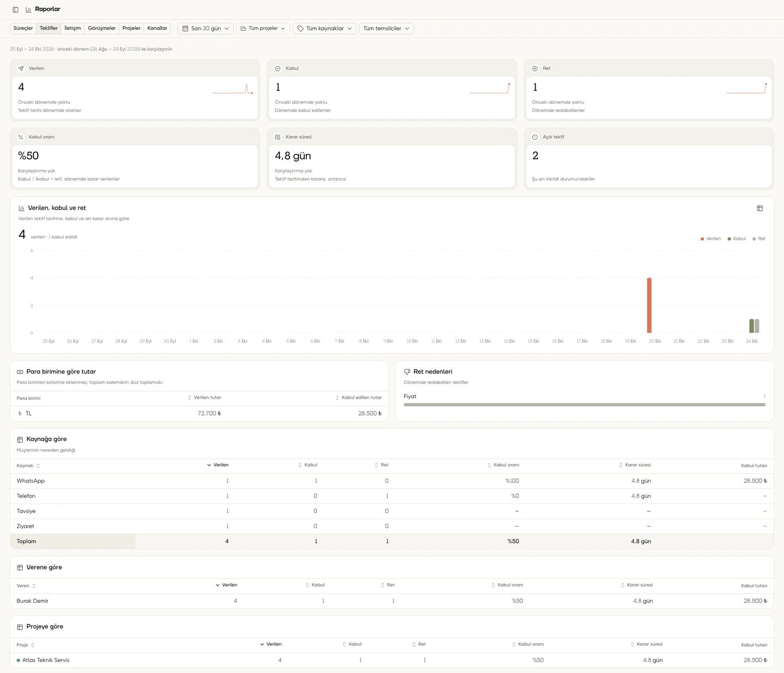Click the green Kabul bar on 24 Eki
This screenshot has height=673, width=784.
[x=752, y=326]
